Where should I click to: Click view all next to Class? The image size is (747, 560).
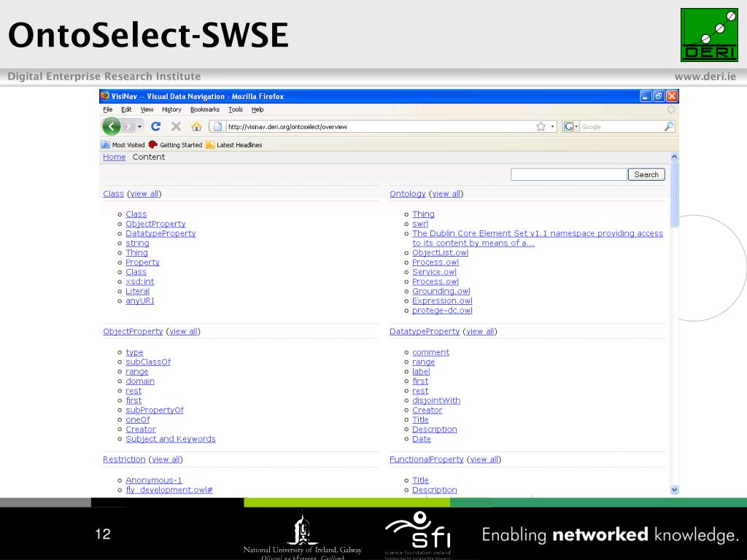click(x=144, y=194)
